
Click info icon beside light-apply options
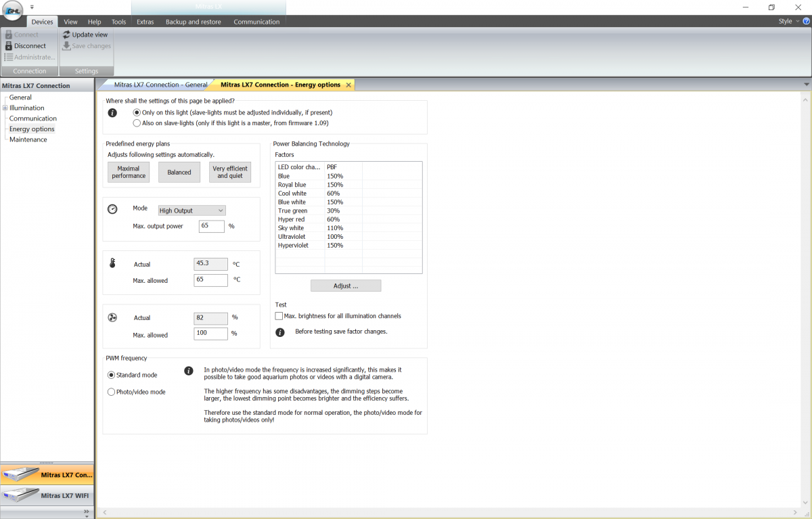click(113, 113)
